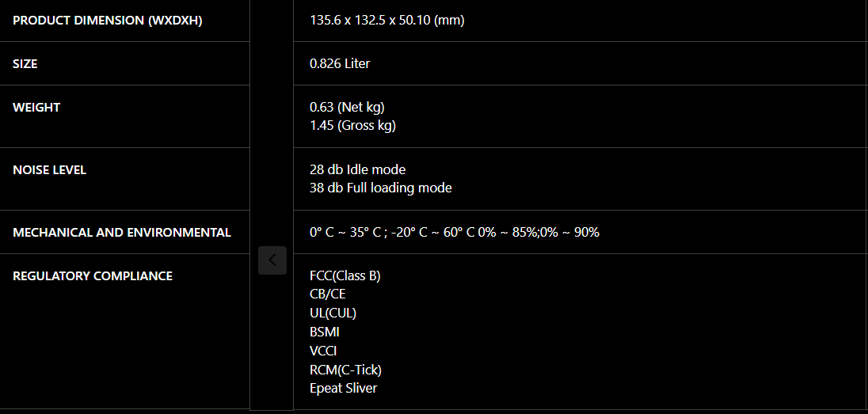868x414 pixels.
Task: Click the 1.45 (Gross kg) text
Action: click(x=353, y=126)
